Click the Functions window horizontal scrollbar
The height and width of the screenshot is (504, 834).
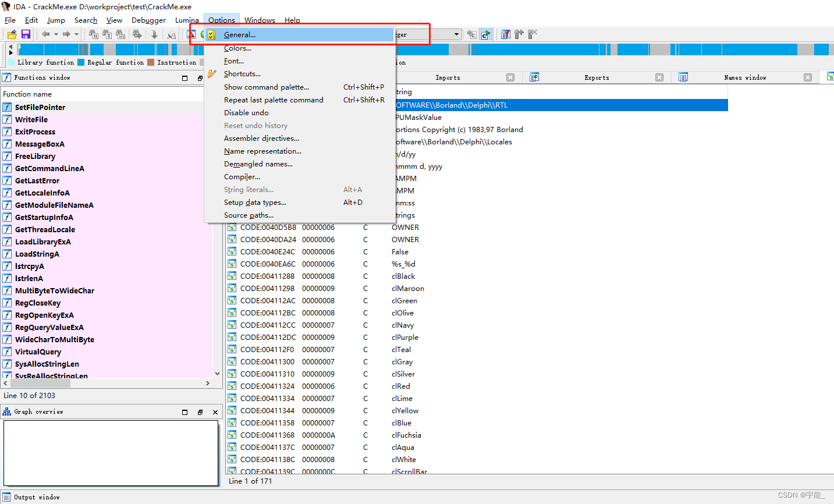107,384
